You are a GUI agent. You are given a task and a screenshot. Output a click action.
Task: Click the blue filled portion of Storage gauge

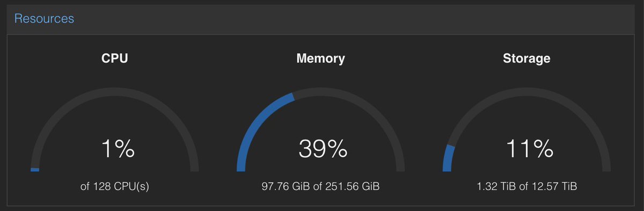point(447,158)
